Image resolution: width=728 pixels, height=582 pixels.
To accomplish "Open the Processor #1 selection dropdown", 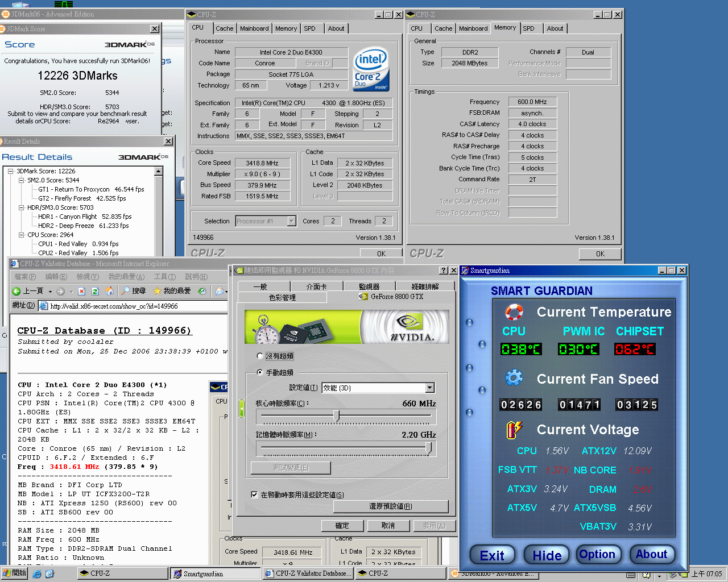I will [x=291, y=221].
